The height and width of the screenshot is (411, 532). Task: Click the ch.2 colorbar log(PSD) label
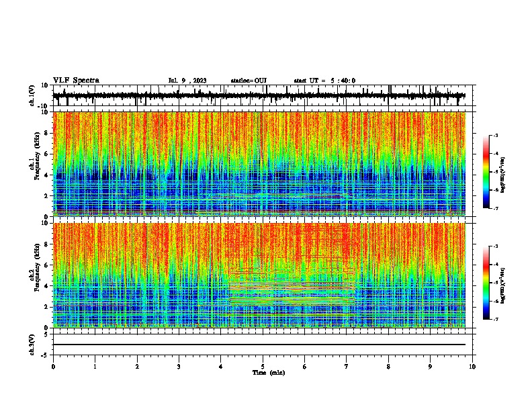pyautogui.click(x=502, y=285)
